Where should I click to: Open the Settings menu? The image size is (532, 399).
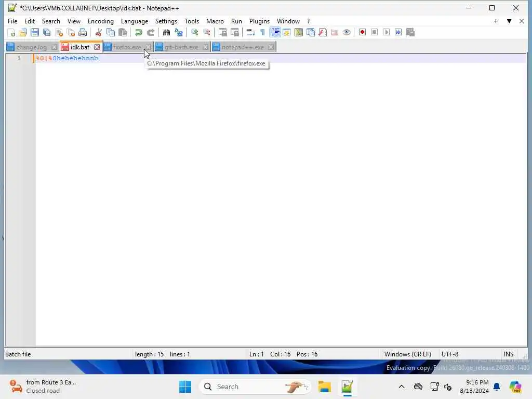166,21
